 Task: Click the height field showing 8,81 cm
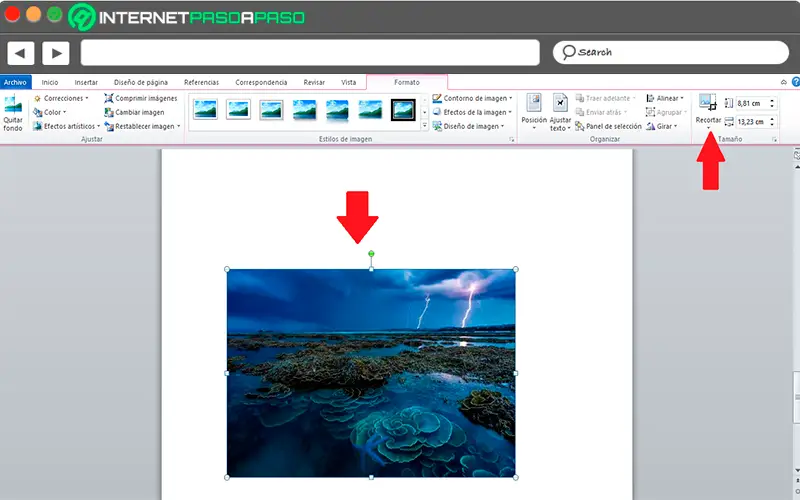click(x=752, y=103)
